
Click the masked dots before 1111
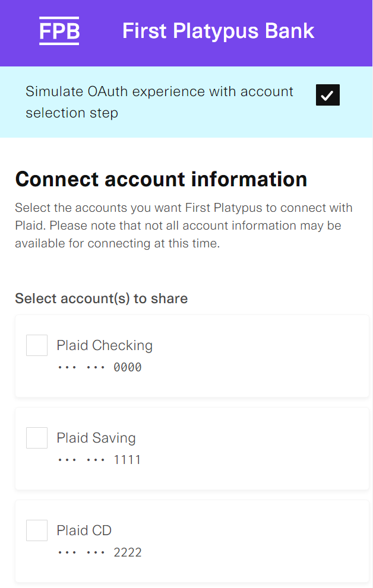(x=81, y=460)
